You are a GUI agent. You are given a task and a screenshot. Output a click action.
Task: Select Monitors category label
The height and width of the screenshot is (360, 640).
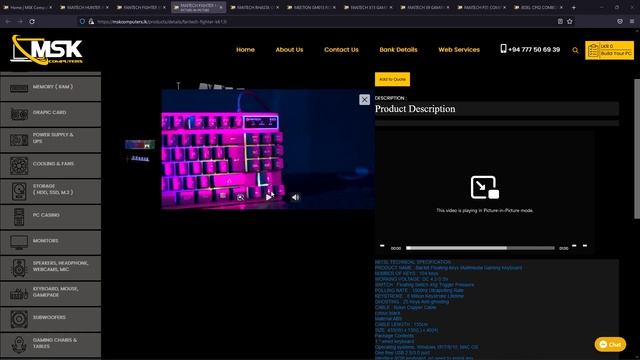(x=45, y=241)
